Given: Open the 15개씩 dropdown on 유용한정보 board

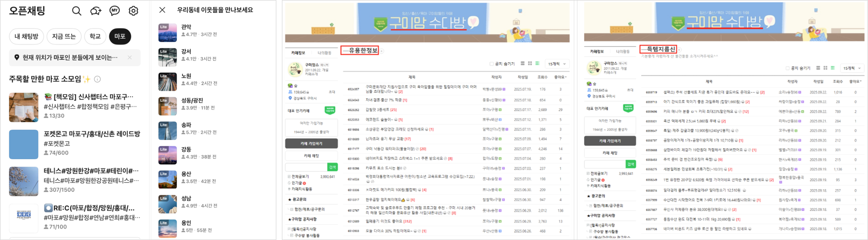Looking at the screenshot, I should pos(557,64).
